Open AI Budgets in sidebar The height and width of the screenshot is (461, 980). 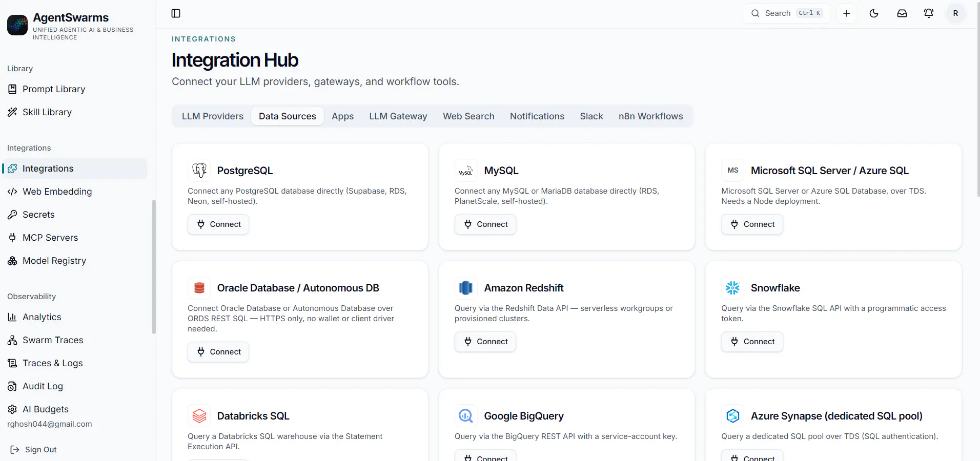[75, 409]
